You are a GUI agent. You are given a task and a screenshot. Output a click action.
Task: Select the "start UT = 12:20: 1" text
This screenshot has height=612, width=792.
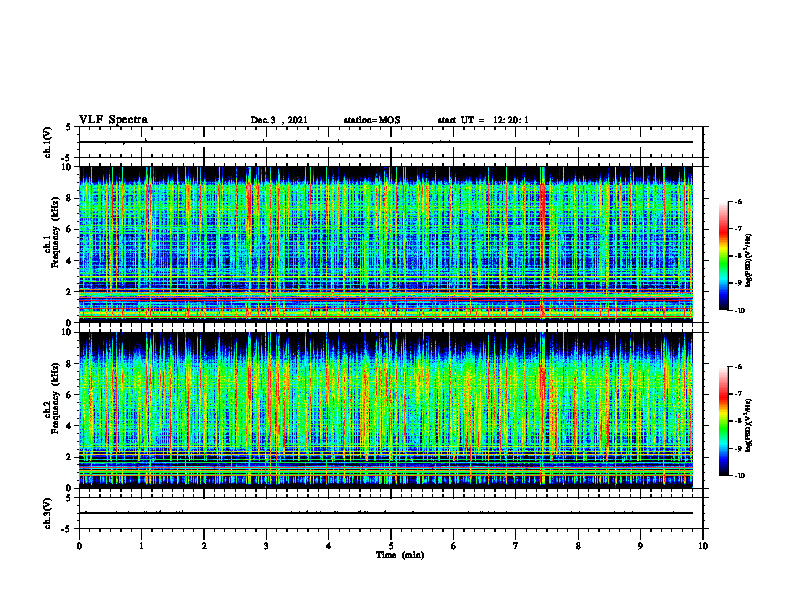coord(483,120)
